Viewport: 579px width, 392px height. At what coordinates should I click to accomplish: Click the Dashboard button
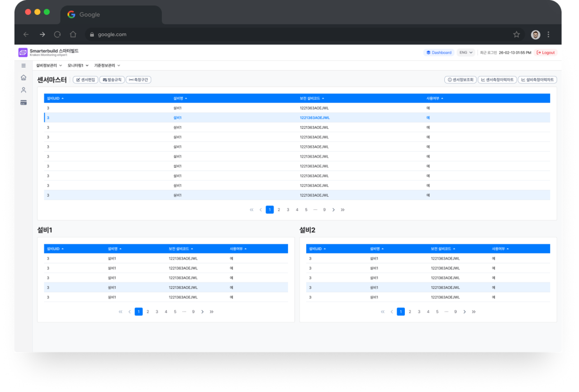439,52
